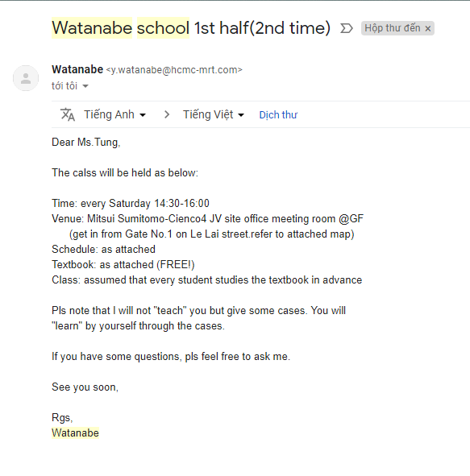Click the Dịch thư translate link
The height and width of the screenshot is (476, 470).
pos(278,114)
